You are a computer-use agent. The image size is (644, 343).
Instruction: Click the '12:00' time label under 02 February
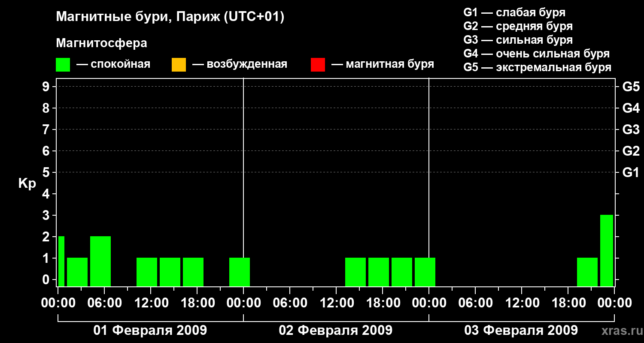point(336,303)
